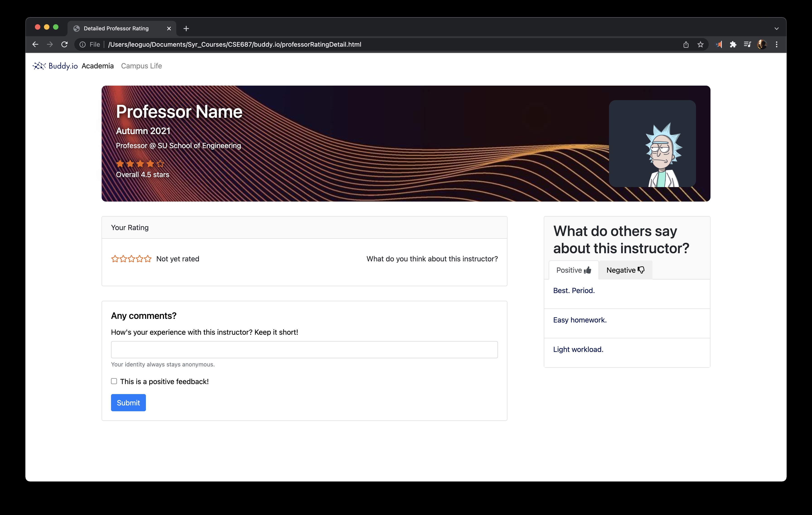
Task: Click the browser bookmarks star icon
Action: pyautogui.click(x=701, y=44)
